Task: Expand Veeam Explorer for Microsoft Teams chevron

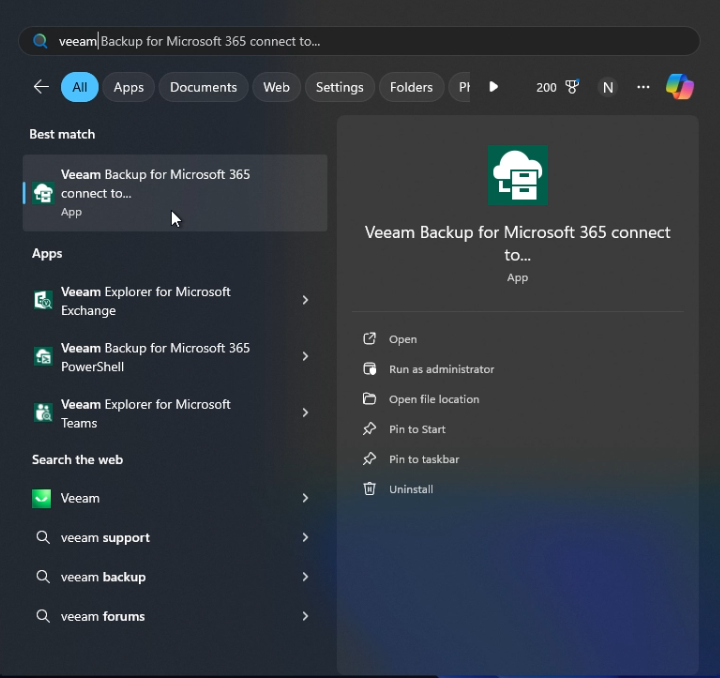Action: (x=305, y=413)
